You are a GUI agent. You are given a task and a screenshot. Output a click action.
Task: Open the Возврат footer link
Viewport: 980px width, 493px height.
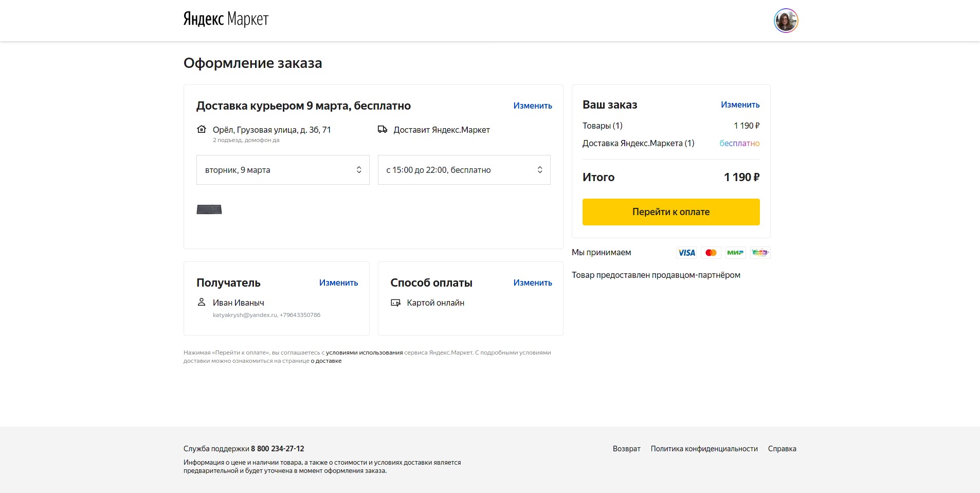627,449
